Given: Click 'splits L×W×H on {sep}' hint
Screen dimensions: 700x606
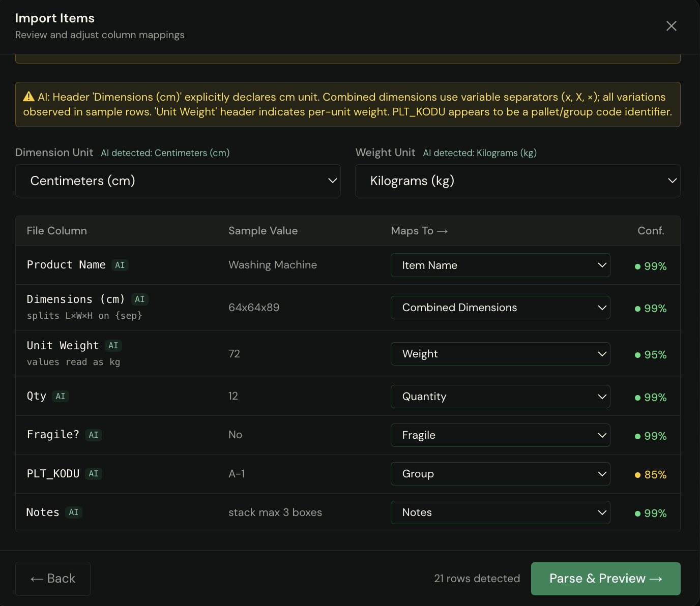Looking at the screenshot, I should tap(84, 316).
